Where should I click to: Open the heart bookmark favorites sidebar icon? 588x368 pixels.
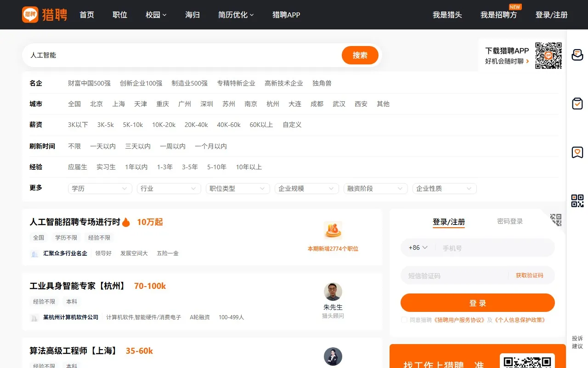(x=577, y=152)
